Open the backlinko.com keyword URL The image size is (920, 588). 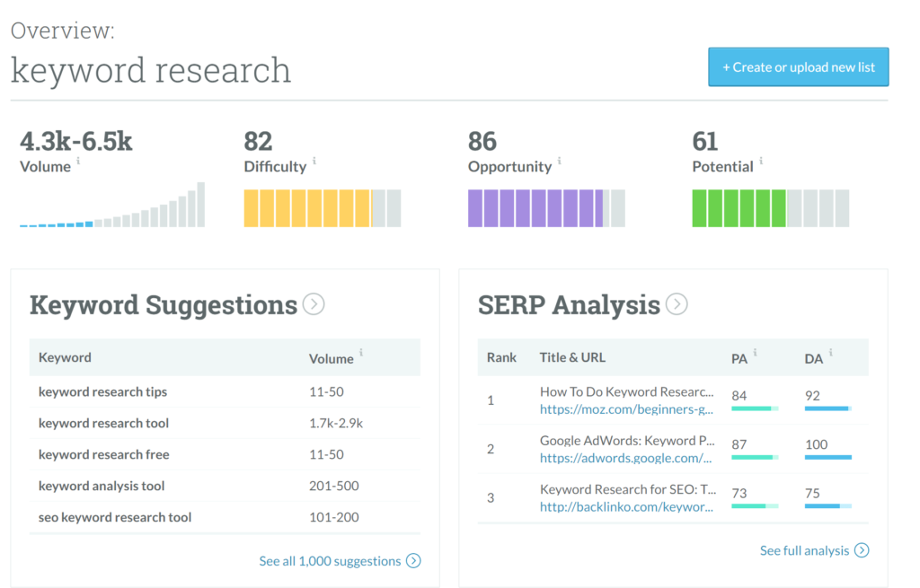tap(626, 507)
